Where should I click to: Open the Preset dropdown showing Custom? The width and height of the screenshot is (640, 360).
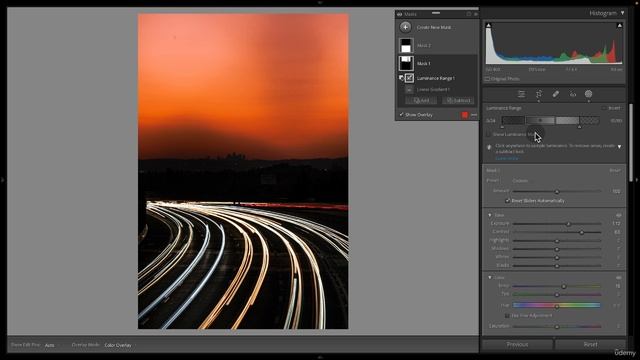520,180
